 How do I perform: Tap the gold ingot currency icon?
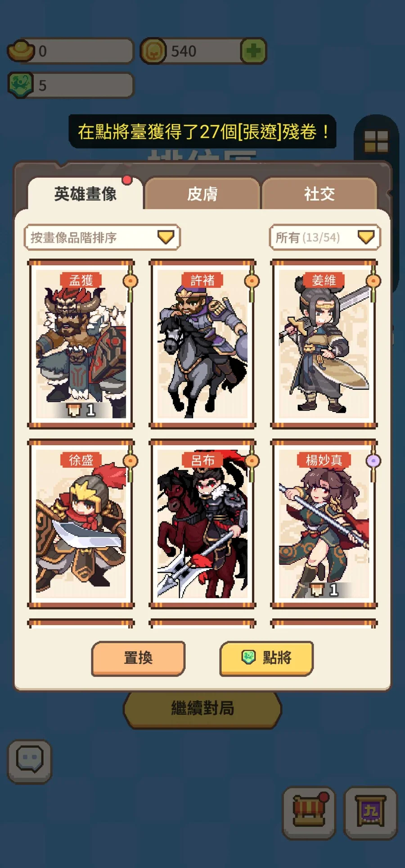pos(21,51)
